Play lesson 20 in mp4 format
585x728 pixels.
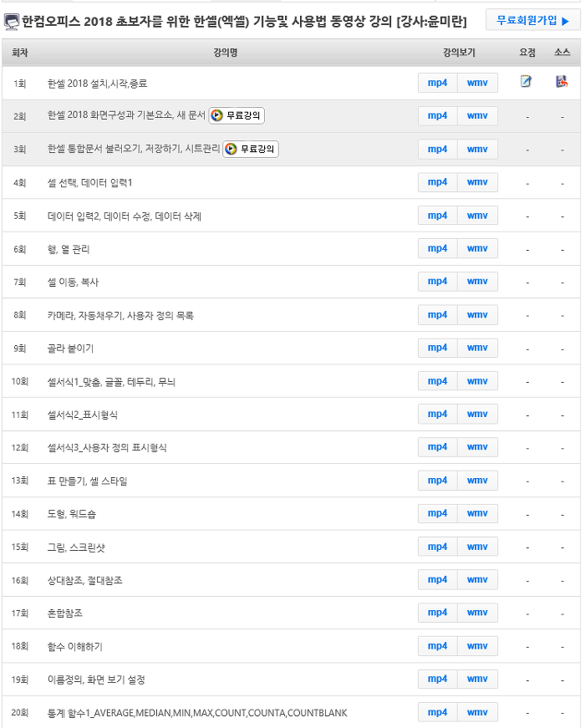tap(437, 712)
